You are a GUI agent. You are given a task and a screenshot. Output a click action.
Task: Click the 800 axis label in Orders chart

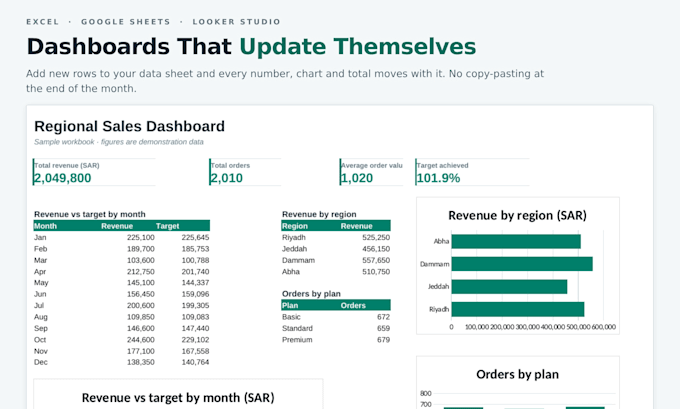pyautogui.click(x=426, y=393)
